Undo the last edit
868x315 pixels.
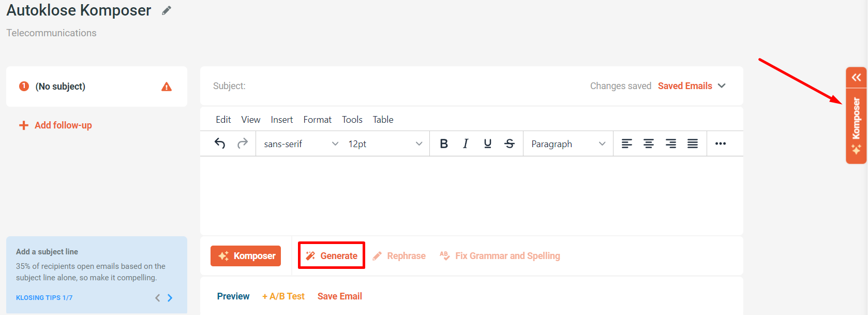220,144
